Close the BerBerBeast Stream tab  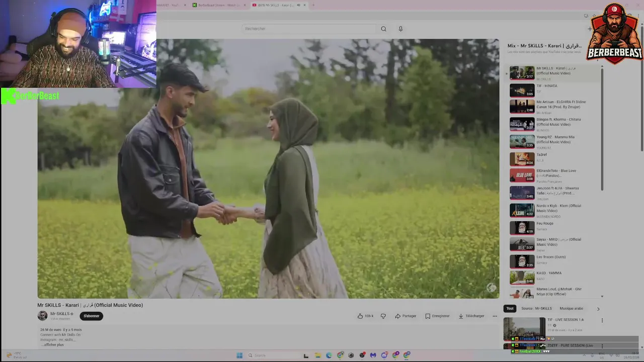[x=245, y=5]
